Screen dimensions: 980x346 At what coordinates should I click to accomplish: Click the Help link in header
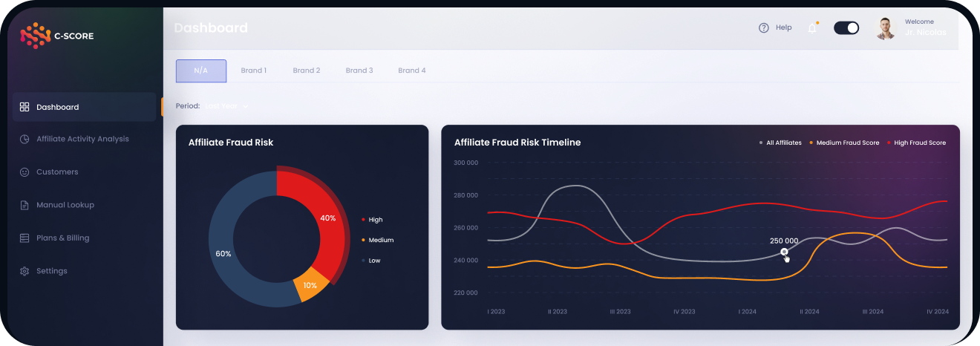783,28
